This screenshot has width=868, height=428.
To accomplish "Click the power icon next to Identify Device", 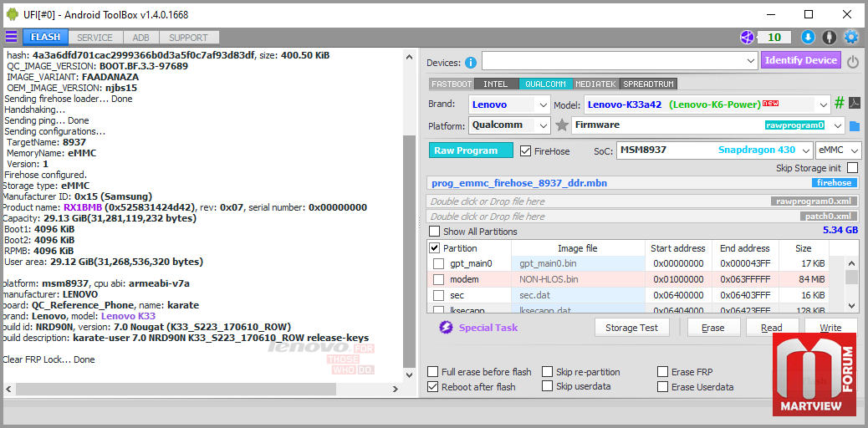I will coord(853,61).
